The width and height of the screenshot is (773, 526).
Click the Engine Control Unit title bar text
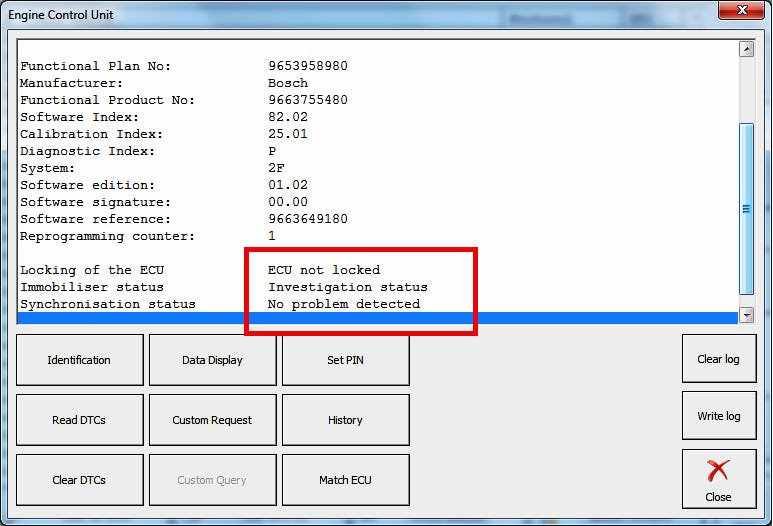pyautogui.click(x=61, y=15)
